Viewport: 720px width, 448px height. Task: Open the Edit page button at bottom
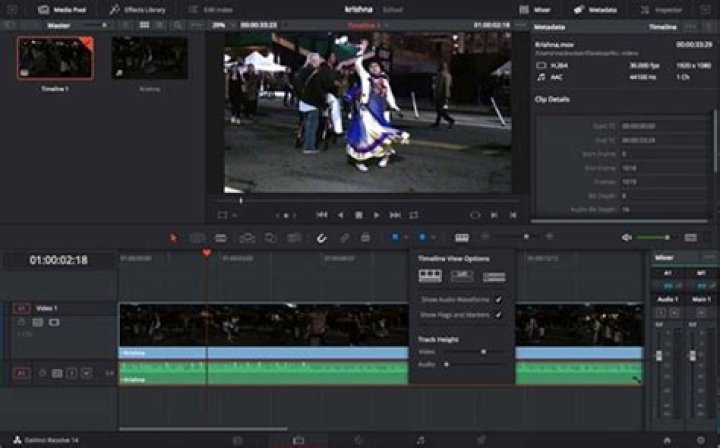[x=298, y=441]
